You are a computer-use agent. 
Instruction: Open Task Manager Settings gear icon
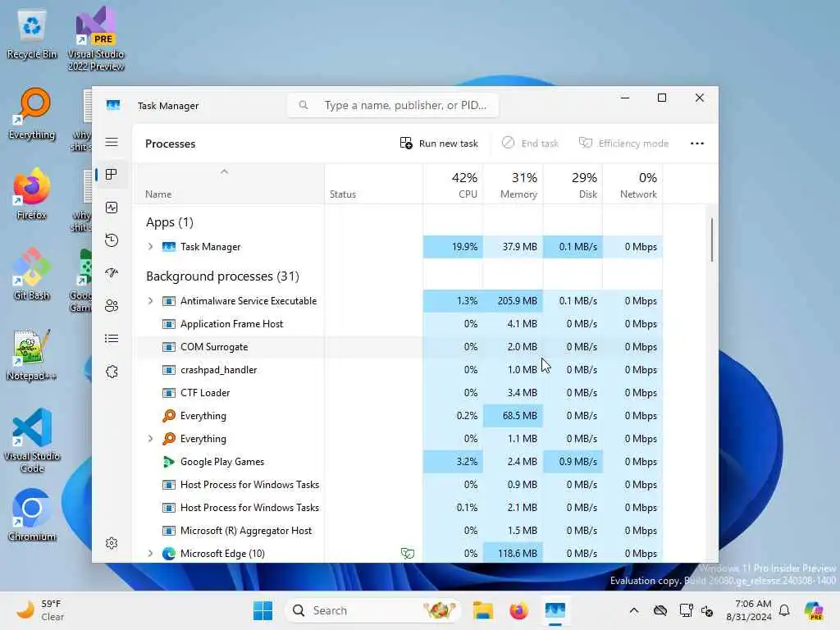tap(112, 543)
